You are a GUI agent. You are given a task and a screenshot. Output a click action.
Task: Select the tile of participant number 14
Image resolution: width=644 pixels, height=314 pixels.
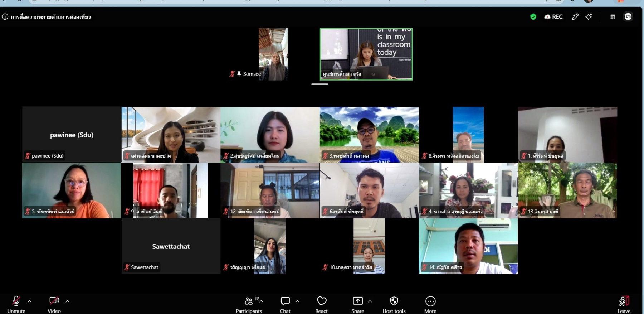coord(468,246)
